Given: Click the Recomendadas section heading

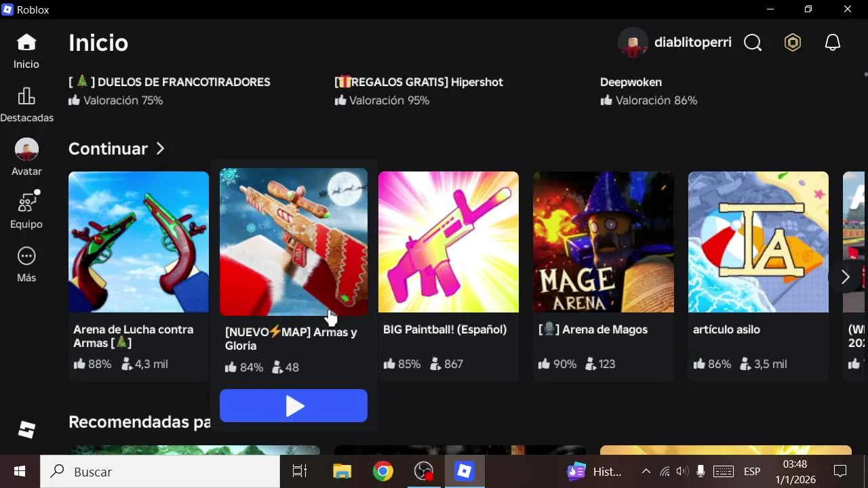Looking at the screenshot, I should 140,422.
